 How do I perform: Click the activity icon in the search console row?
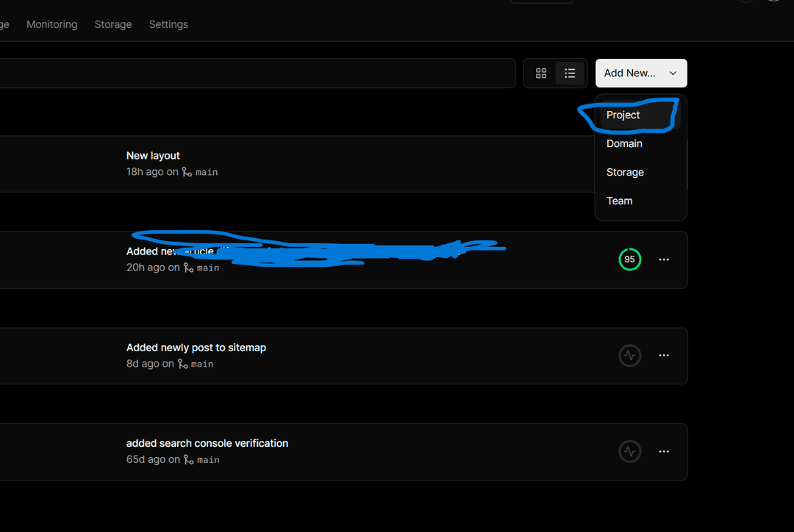[629, 451]
